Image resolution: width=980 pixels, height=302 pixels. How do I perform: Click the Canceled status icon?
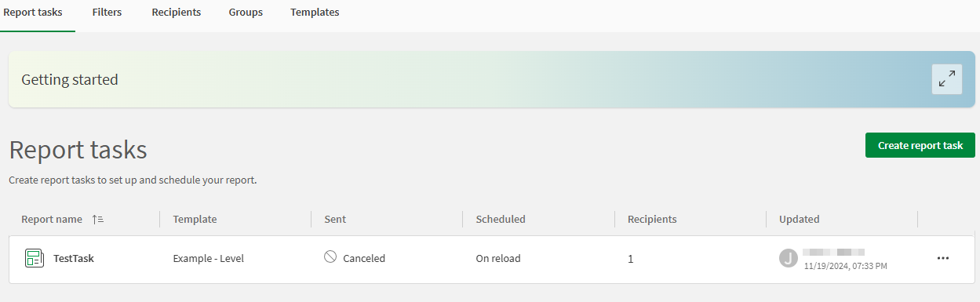(x=330, y=257)
